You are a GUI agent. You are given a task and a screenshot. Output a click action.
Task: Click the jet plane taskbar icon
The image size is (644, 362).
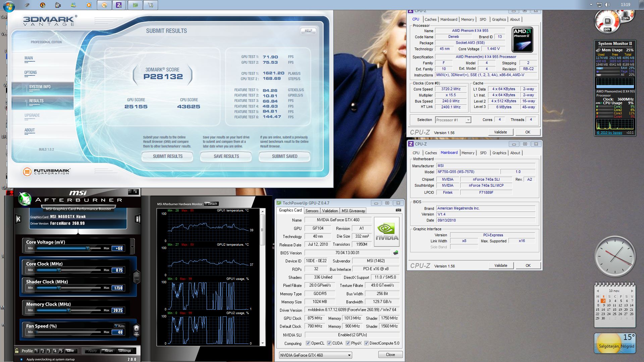point(151,5)
